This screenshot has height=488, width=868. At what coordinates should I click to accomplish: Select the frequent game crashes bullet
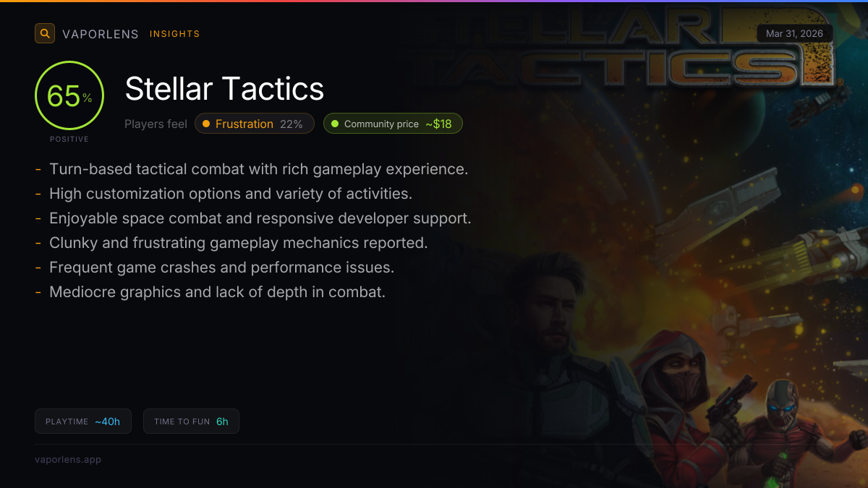click(x=221, y=267)
